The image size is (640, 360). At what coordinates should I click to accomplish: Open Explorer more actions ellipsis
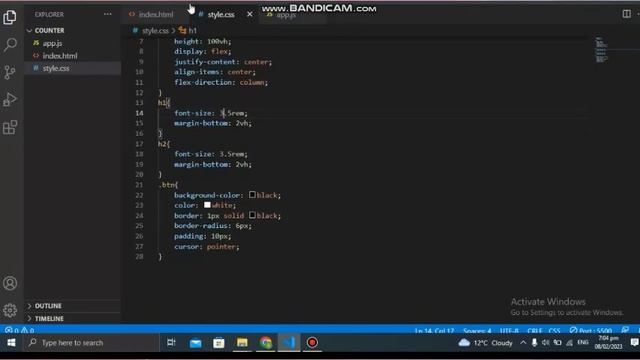[107, 14]
